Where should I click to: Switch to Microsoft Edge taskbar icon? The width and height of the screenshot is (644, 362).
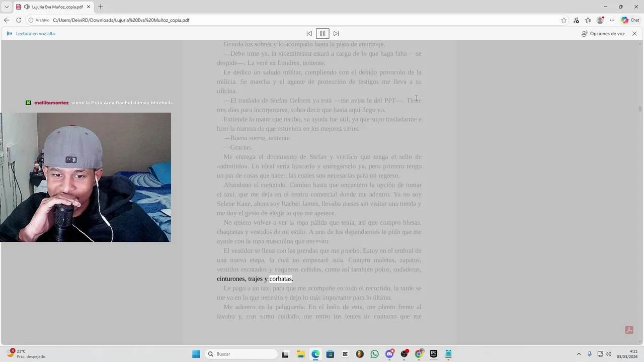[x=315, y=354]
